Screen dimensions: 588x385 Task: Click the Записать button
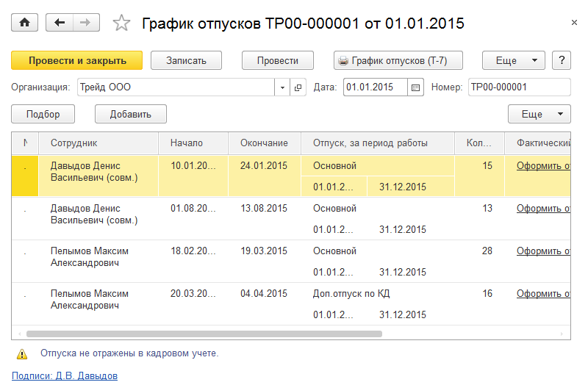(186, 60)
